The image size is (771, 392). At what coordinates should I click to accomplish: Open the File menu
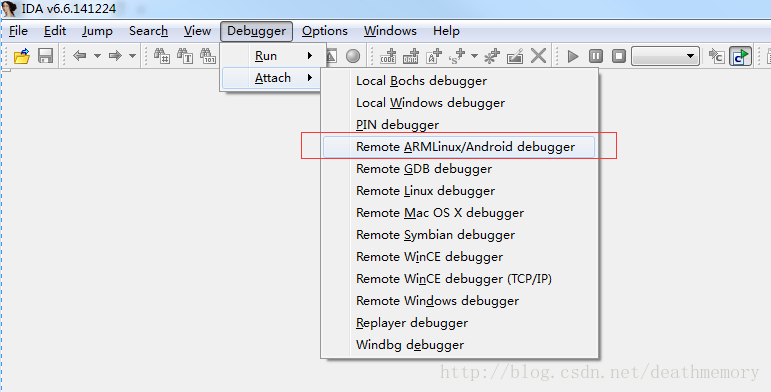[x=19, y=31]
